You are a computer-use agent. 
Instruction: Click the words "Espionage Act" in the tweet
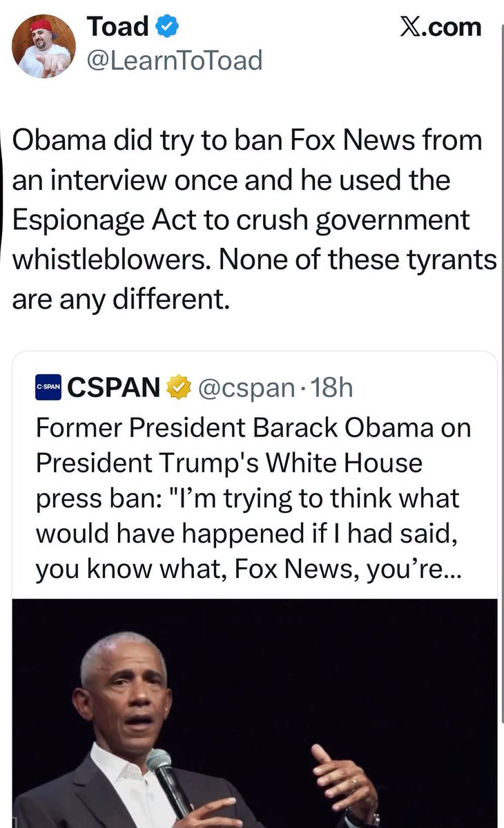coord(104,220)
